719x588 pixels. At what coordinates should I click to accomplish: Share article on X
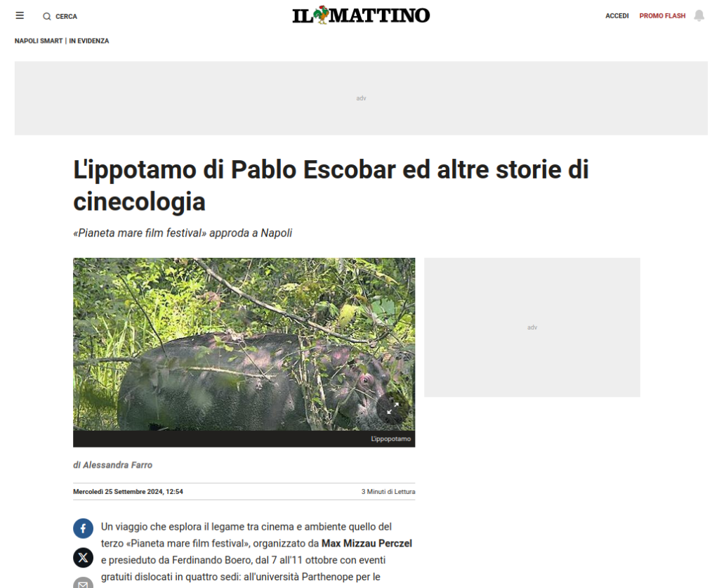(x=83, y=558)
